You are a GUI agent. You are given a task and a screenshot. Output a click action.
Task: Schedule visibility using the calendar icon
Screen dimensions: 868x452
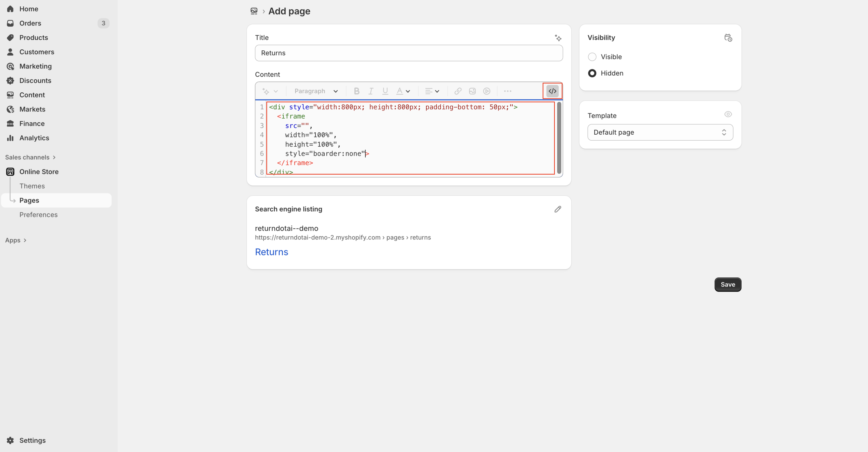coord(728,38)
